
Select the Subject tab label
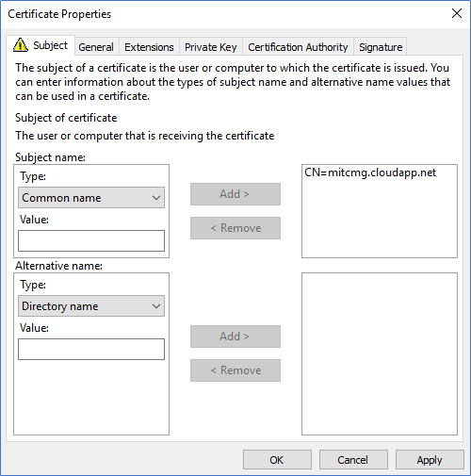coord(50,45)
